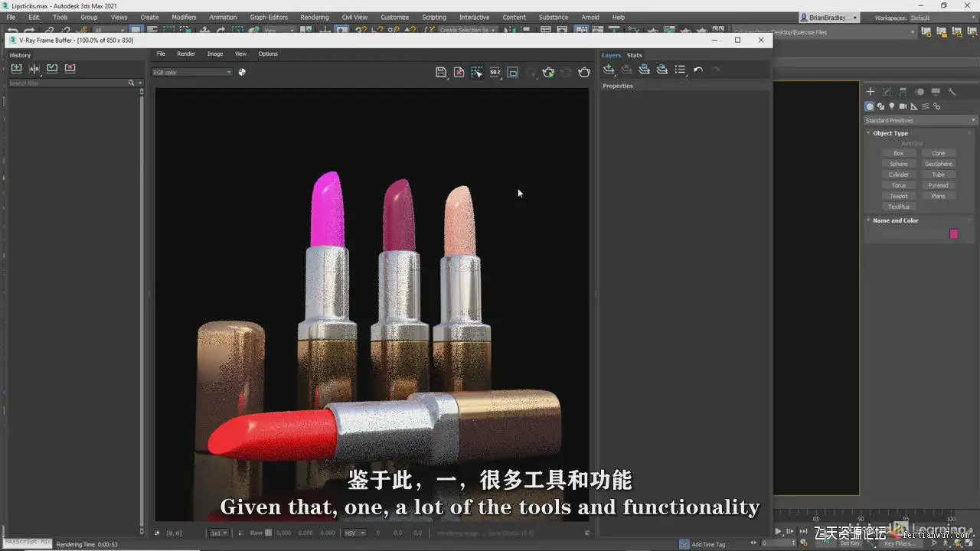Viewport: 980px width, 551px height.
Task: Save the layer tree preset
Action: tap(645, 70)
